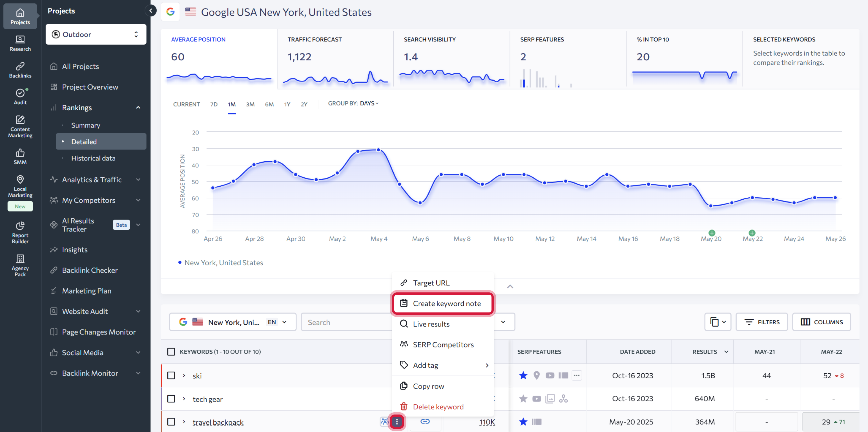Go to Rankings Summary page

tap(86, 125)
